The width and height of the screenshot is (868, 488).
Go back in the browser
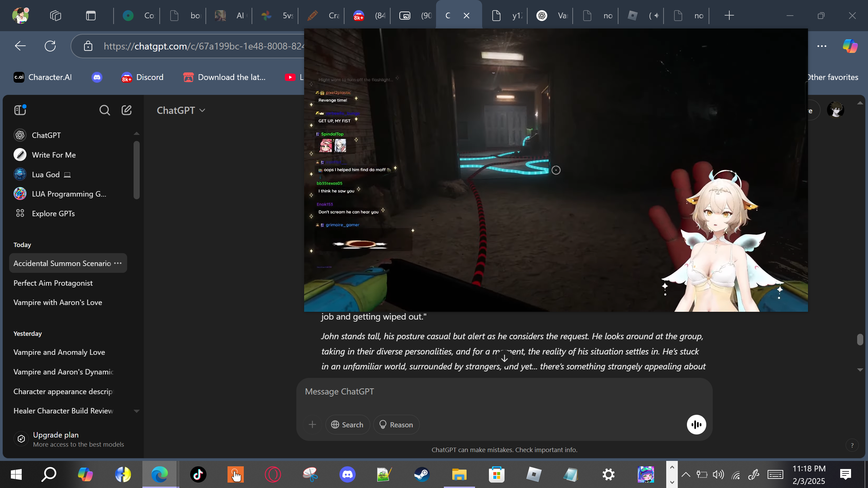(20, 46)
